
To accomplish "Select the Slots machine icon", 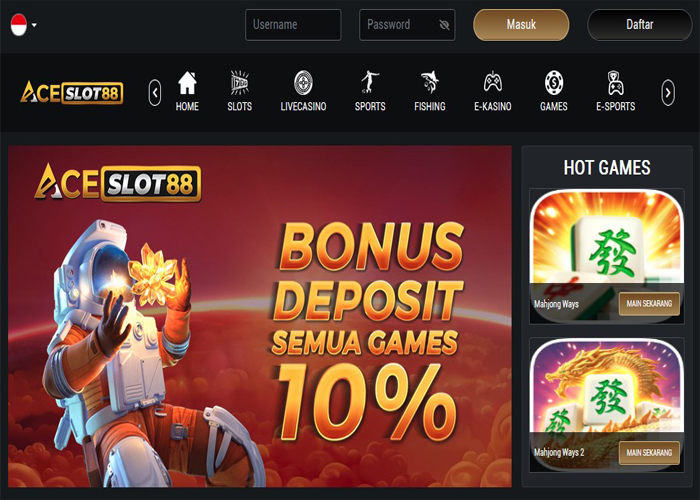I will coord(240,83).
